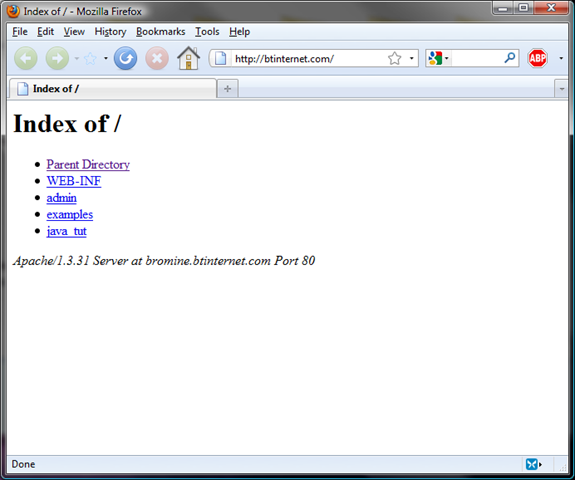Viewport: 575px width, 480px height.
Task: Open the Edit menu
Action: pyautogui.click(x=45, y=32)
